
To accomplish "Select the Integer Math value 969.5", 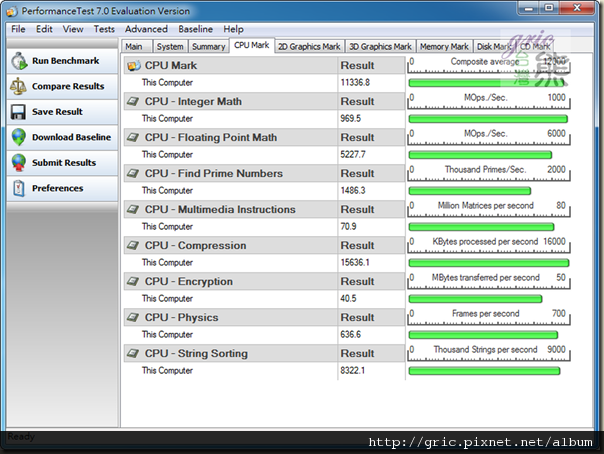I will coord(351,119).
